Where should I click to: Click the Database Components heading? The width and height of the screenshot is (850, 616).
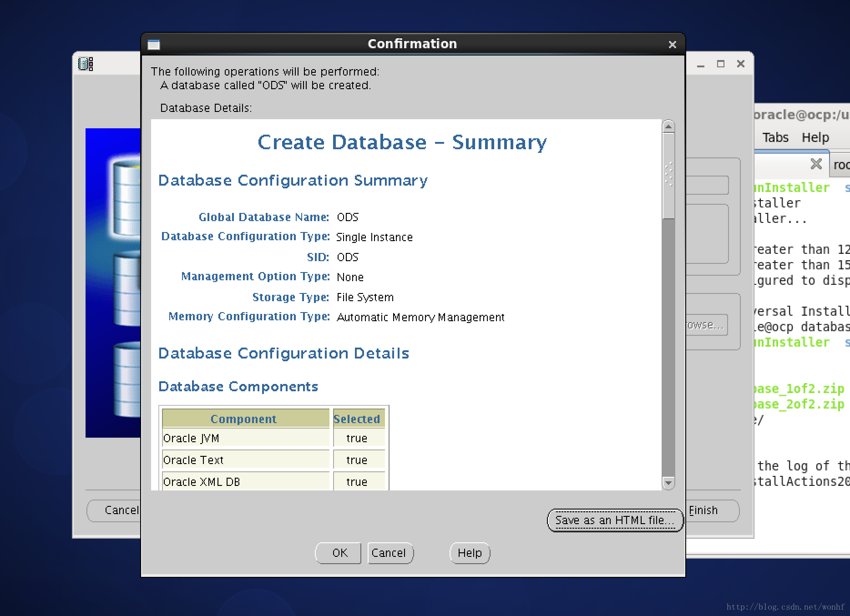coord(238,386)
